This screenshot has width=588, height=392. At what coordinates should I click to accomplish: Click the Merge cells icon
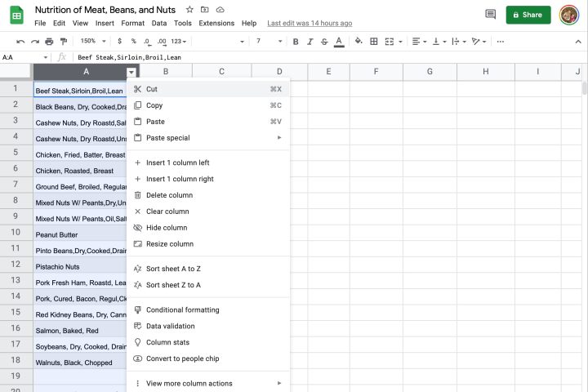click(390, 42)
